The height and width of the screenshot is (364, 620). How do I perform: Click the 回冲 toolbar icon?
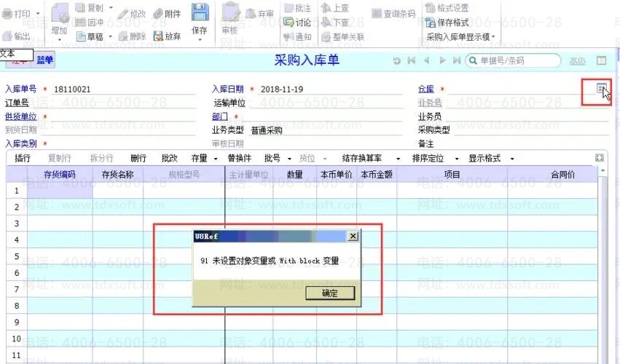point(80,22)
